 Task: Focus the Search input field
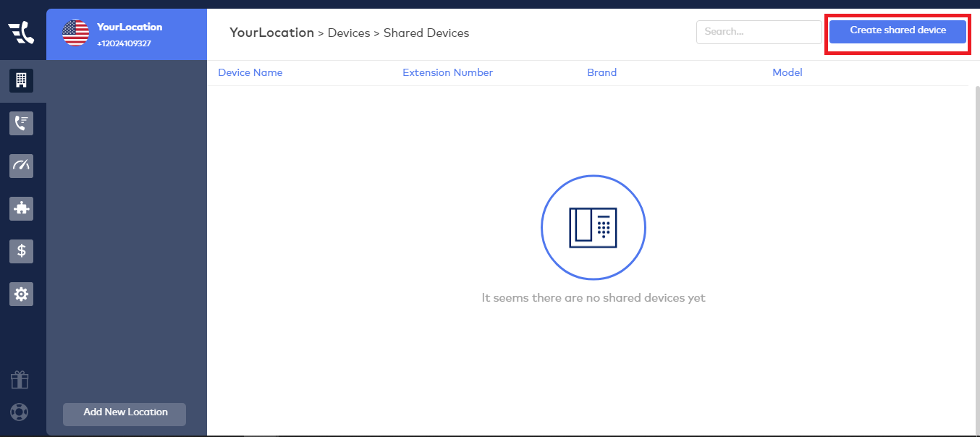759,32
